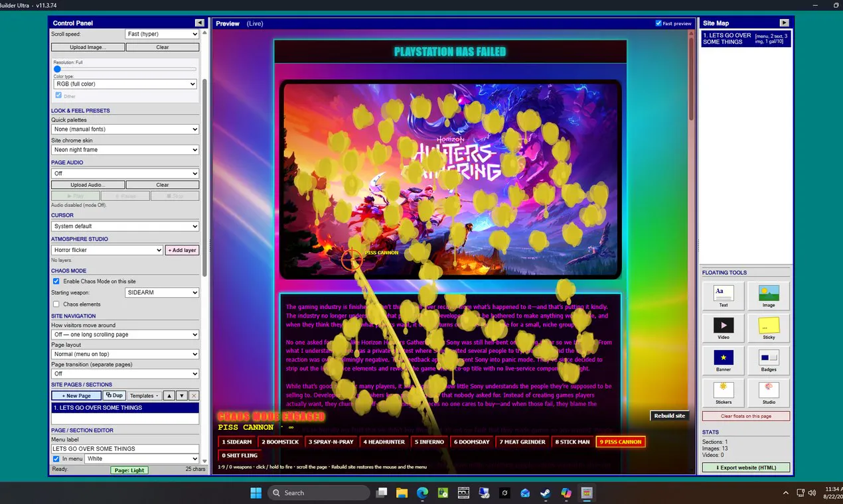Click the Upload Audio button
Screen dimensions: 843x504
point(88,185)
